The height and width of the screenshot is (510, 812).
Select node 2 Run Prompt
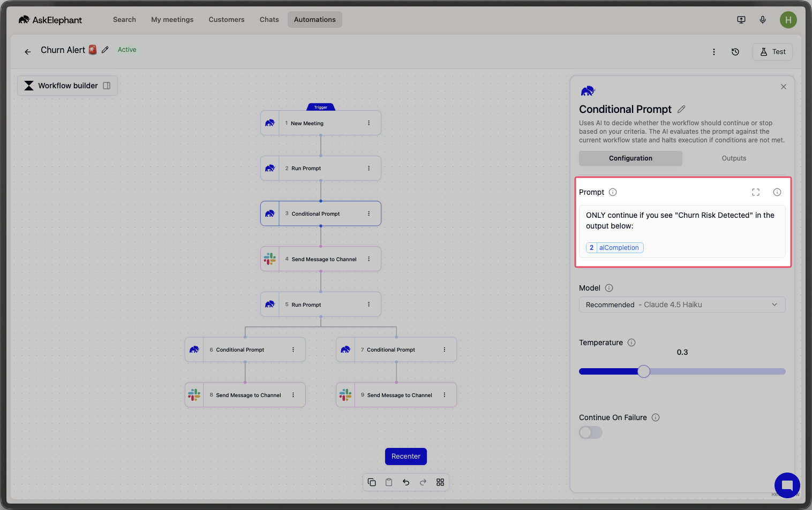pyautogui.click(x=321, y=168)
